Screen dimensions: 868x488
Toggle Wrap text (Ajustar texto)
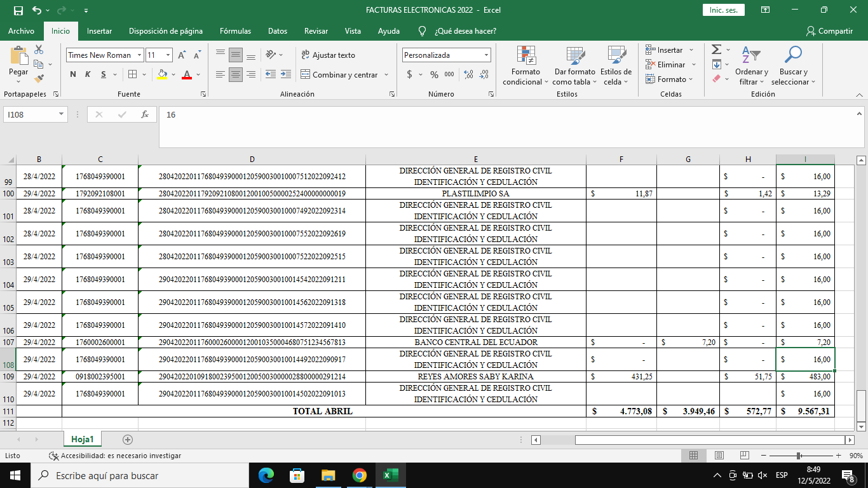point(328,55)
